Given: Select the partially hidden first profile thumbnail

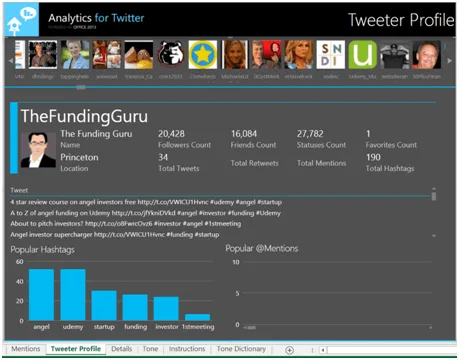Looking at the screenshot, I should pos(20,55).
